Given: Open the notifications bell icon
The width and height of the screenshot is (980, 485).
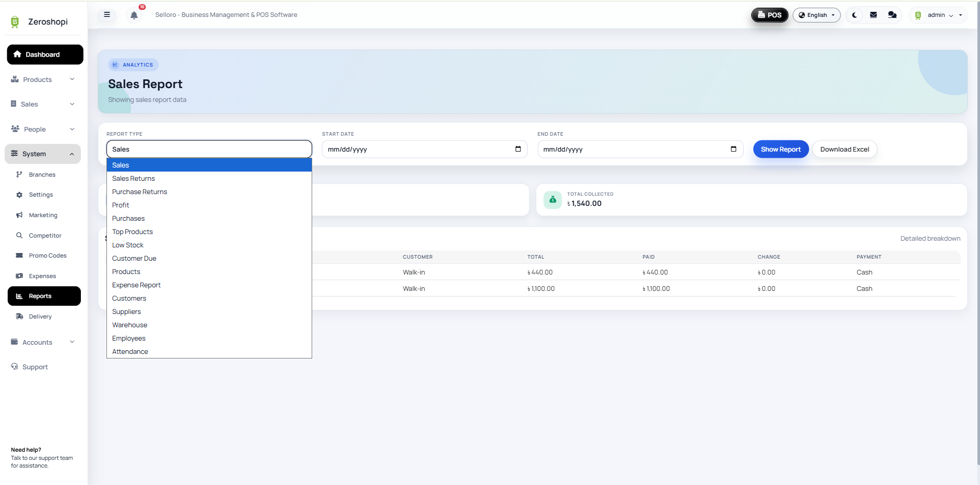Looking at the screenshot, I should 134,15.
